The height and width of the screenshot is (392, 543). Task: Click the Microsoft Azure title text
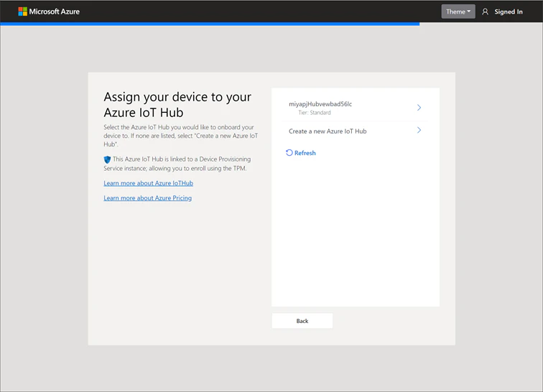(55, 11)
